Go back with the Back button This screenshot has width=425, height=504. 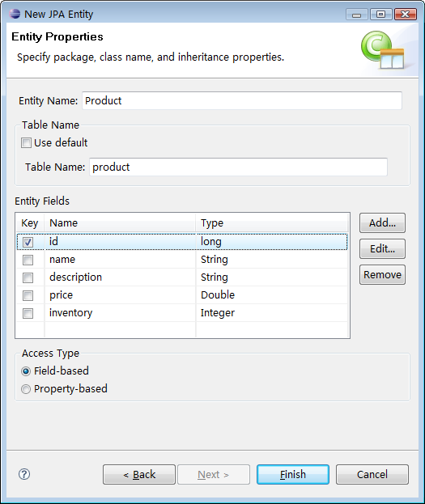pyautogui.click(x=139, y=474)
